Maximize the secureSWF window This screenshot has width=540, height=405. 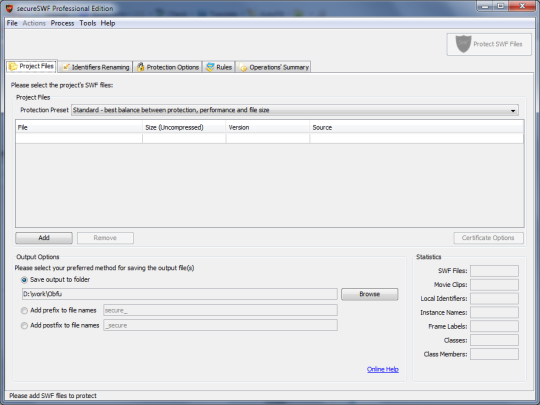click(x=501, y=6)
